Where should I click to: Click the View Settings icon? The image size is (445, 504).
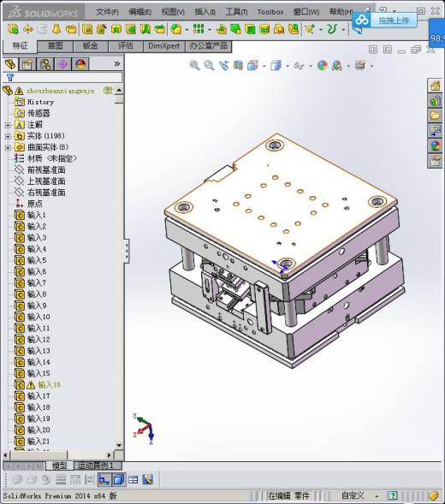360,65
